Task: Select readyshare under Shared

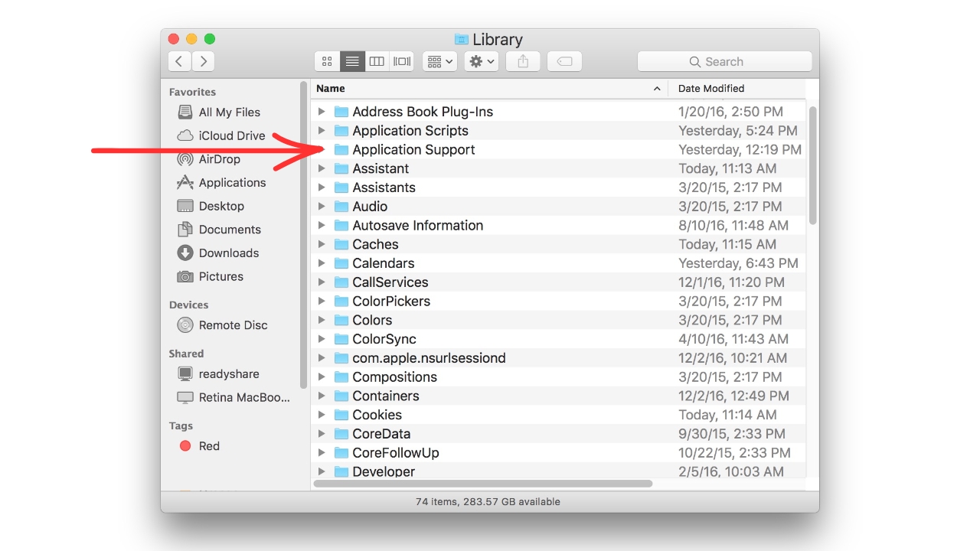Action: 218,373
